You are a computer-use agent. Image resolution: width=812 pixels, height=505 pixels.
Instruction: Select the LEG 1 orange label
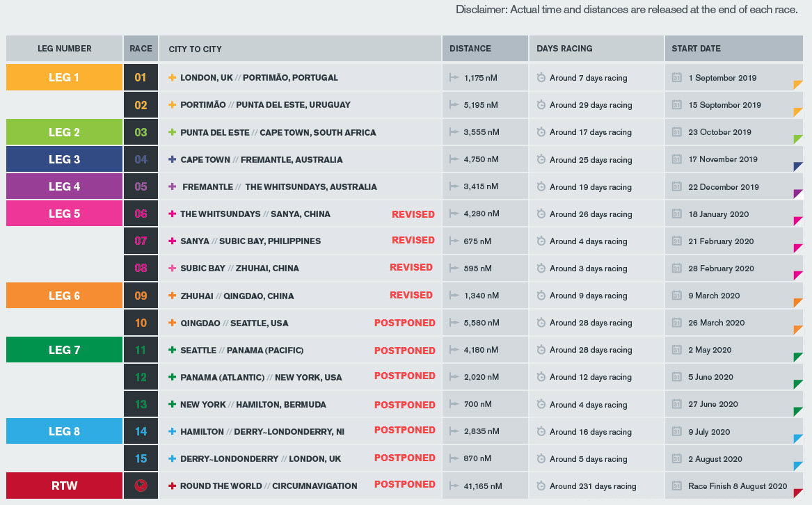(x=64, y=77)
